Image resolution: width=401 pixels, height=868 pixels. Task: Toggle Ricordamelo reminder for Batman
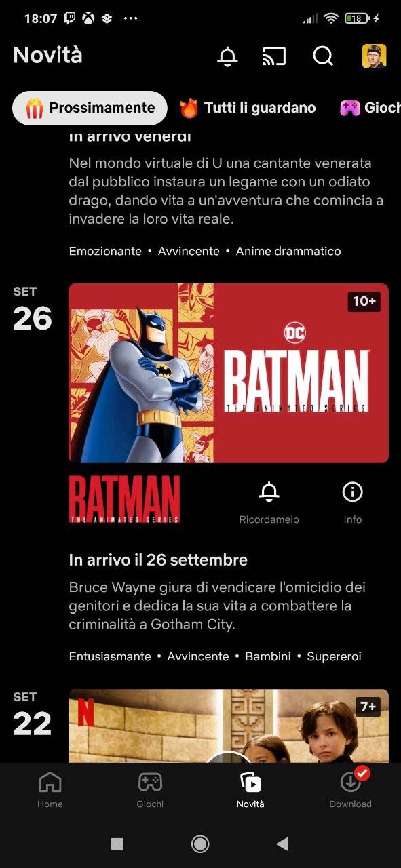pyautogui.click(x=269, y=502)
